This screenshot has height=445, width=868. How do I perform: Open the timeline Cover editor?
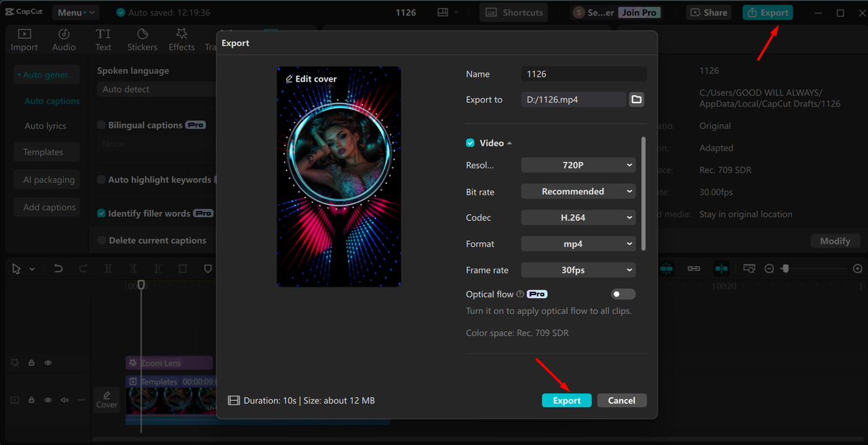(106, 400)
